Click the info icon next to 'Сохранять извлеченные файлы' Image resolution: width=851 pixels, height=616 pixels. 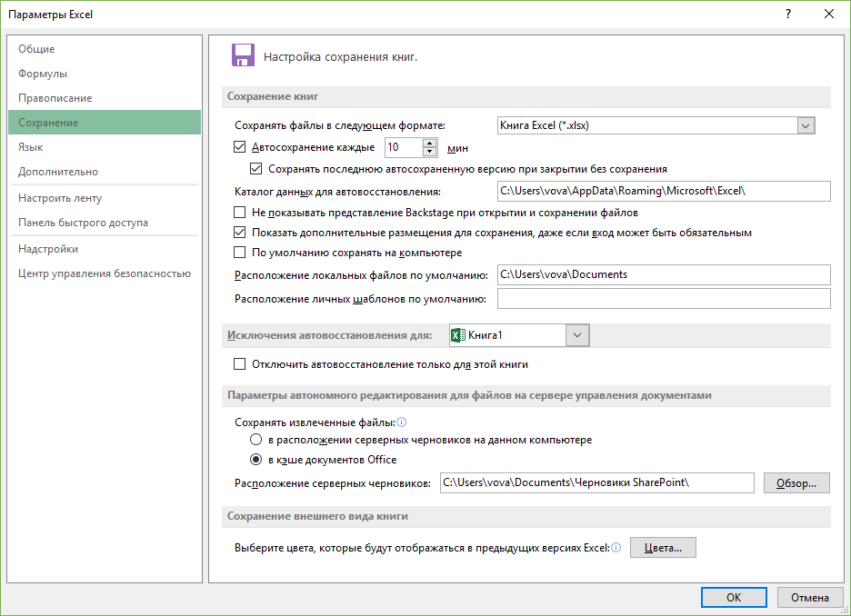[x=401, y=422]
